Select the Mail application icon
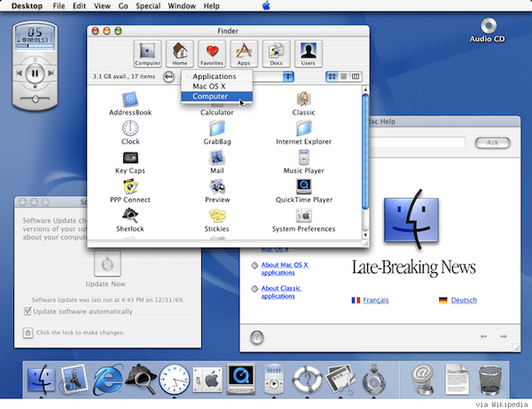 pyautogui.click(x=217, y=158)
